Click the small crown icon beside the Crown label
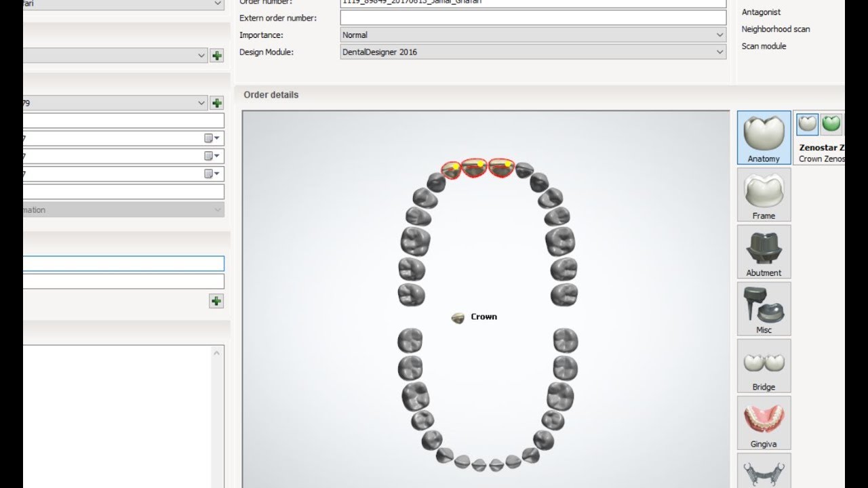 (x=458, y=317)
